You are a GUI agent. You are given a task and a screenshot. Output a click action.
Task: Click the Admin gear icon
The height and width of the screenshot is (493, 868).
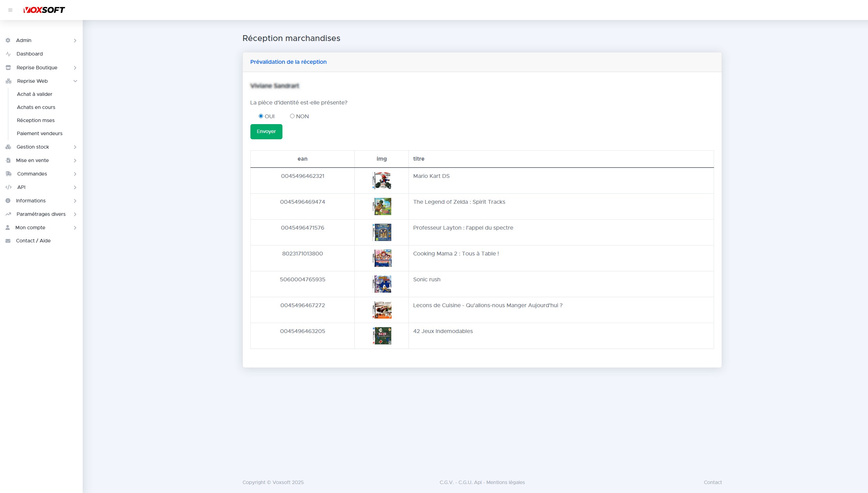[x=8, y=40]
